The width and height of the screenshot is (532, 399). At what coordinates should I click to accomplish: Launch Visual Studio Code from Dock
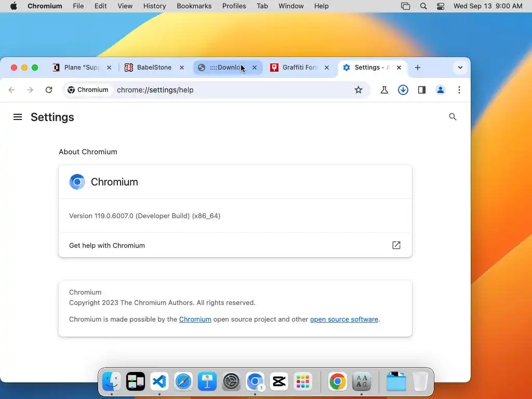159,381
